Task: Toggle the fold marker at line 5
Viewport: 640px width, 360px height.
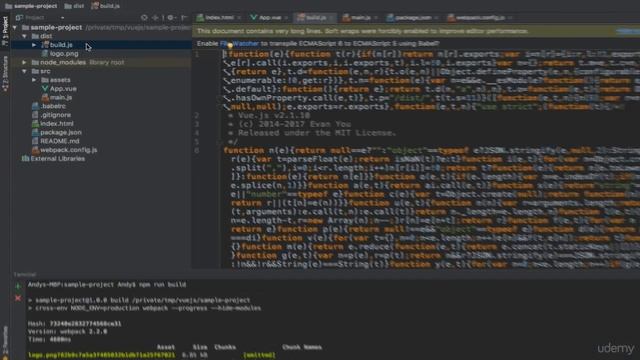Action: [x=221, y=142]
